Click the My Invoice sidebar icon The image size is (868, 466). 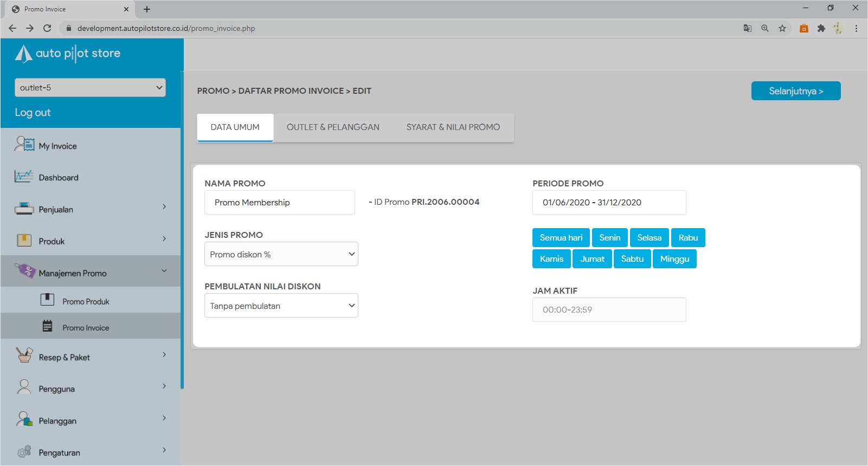coord(24,145)
